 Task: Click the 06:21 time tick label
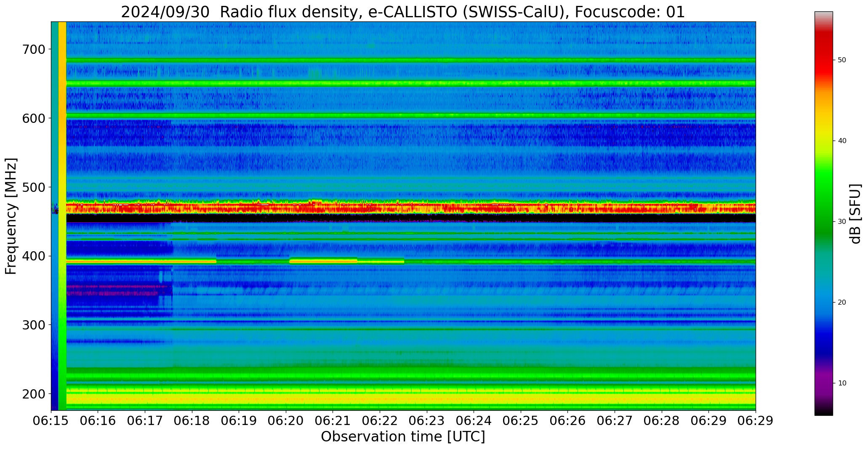point(333,421)
